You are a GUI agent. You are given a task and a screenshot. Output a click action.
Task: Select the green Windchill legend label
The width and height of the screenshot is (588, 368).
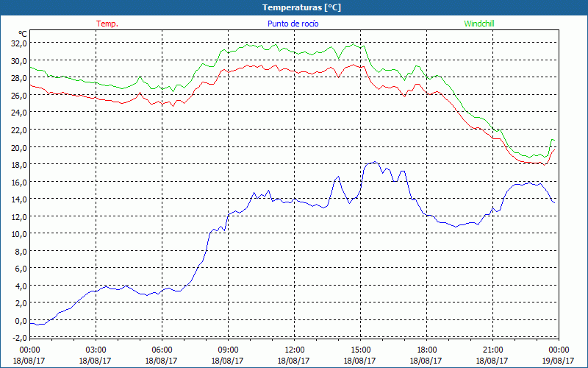coord(479,24)
